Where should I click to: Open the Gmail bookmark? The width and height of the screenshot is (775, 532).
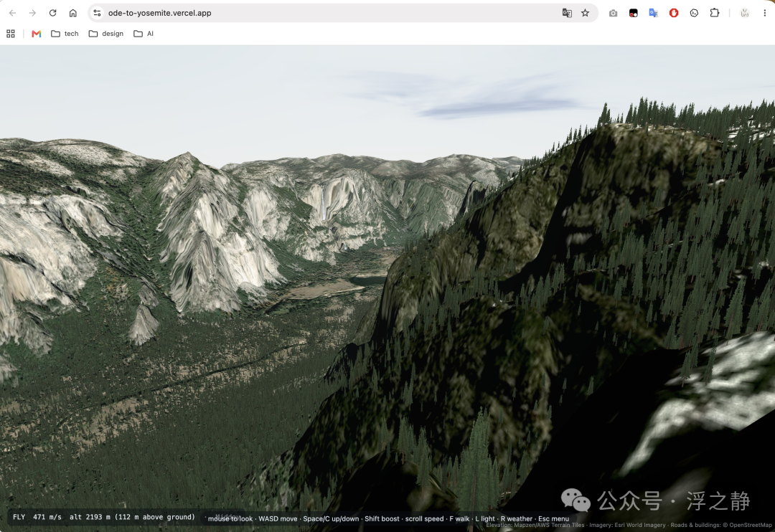click(36, 34)
